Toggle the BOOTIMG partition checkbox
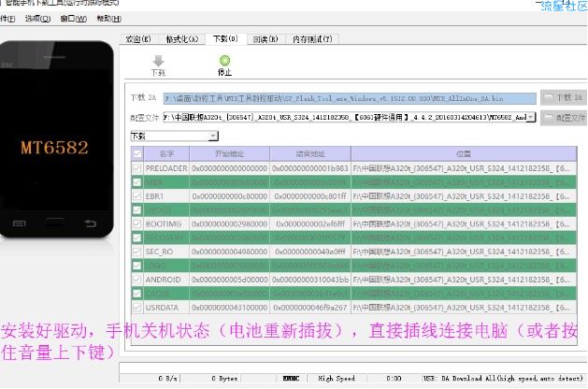 point(136,223)
